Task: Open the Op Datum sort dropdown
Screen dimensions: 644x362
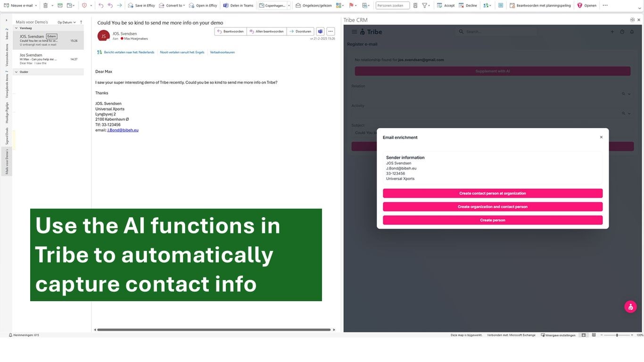Action: tap(67, 22)
